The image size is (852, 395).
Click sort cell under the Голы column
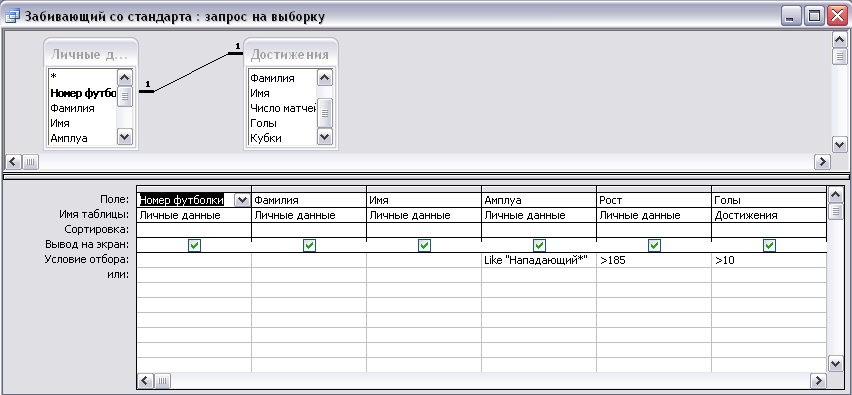769,230
